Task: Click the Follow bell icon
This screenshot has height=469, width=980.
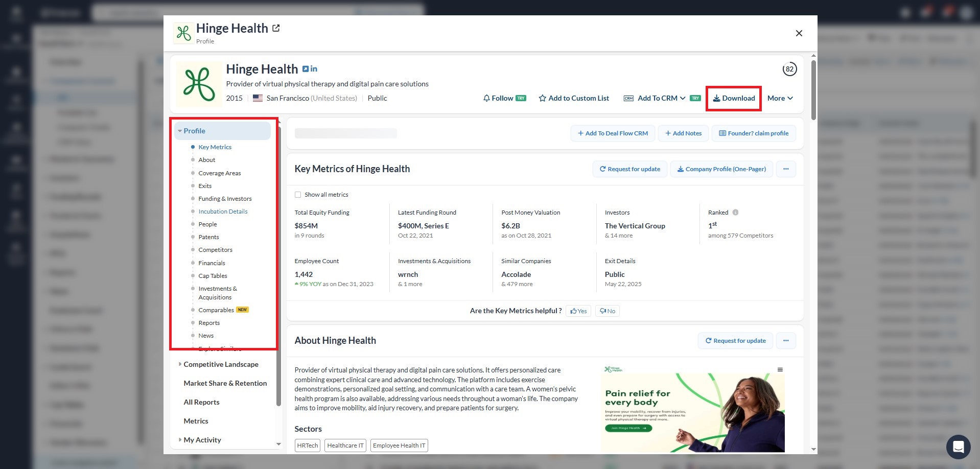Action: tap(486, 98)
